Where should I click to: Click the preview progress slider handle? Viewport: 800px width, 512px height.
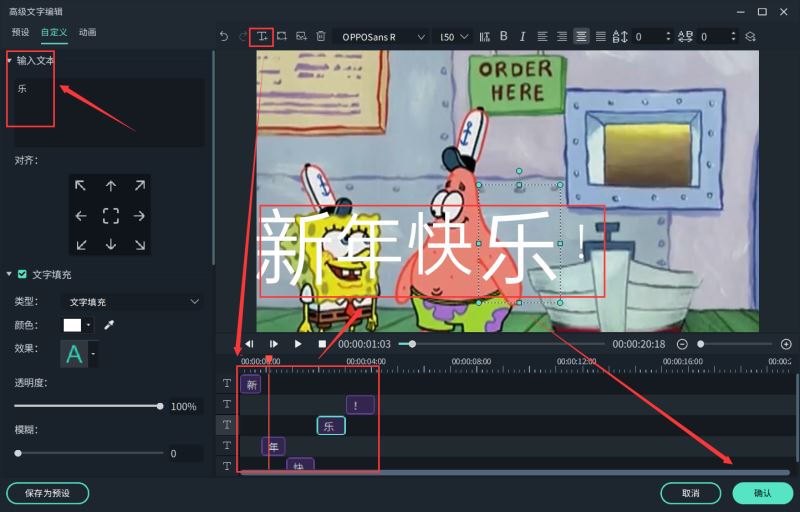(412, 344)
